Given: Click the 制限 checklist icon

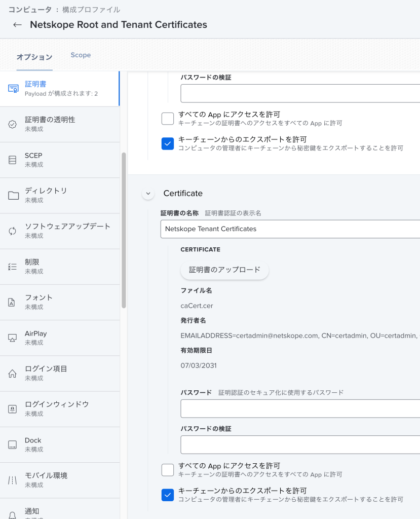Looking at the screenshot, I should click(x=12, y=267).
